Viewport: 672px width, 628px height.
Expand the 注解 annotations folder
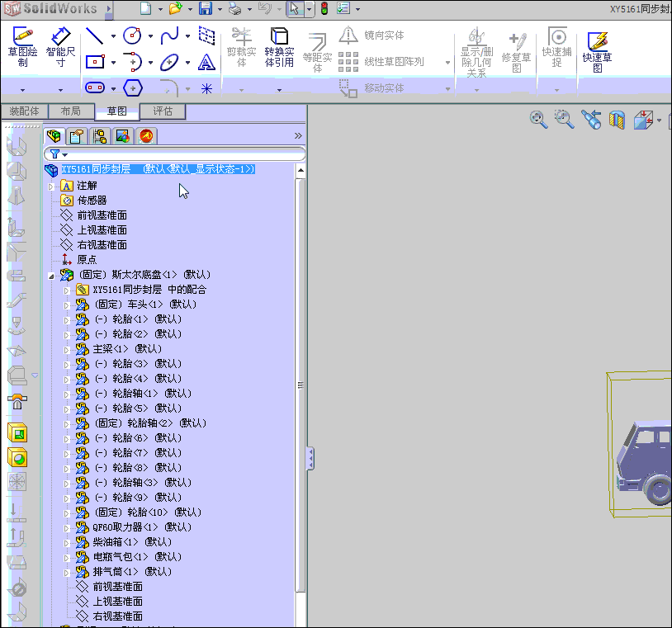tap(50, 187)
